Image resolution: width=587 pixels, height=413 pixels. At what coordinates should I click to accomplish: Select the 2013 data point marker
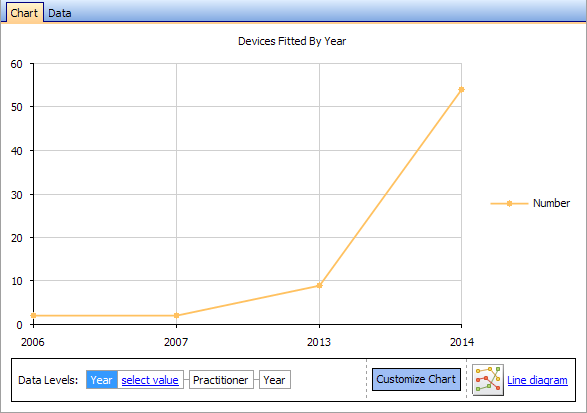point(319,285)
